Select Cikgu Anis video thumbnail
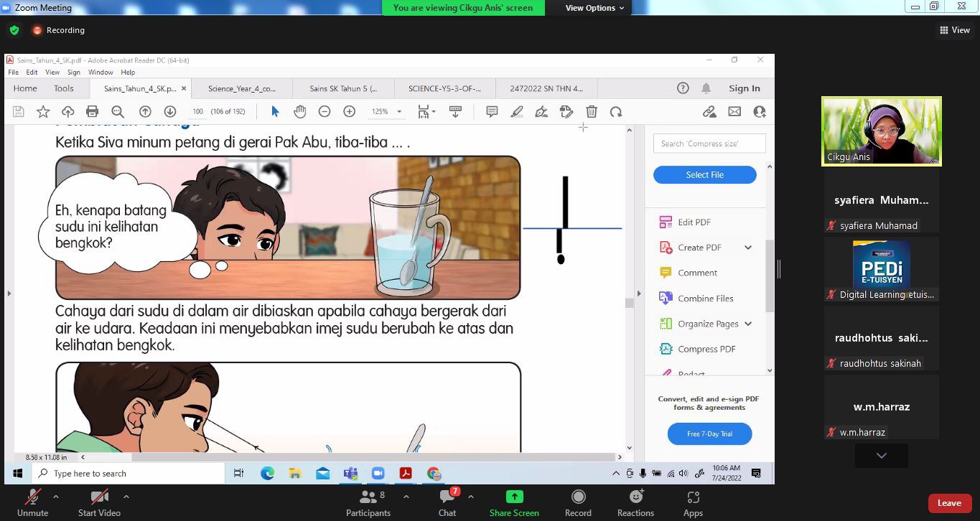Image resolution: width=980 pixels, height=521 pixels. (882, 131)
